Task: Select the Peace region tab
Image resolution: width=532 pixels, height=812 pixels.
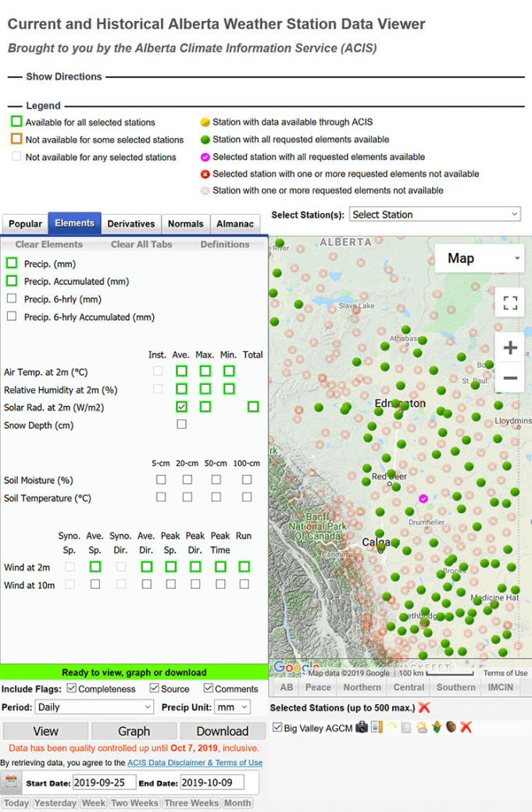Action: [x=318, y=687]
